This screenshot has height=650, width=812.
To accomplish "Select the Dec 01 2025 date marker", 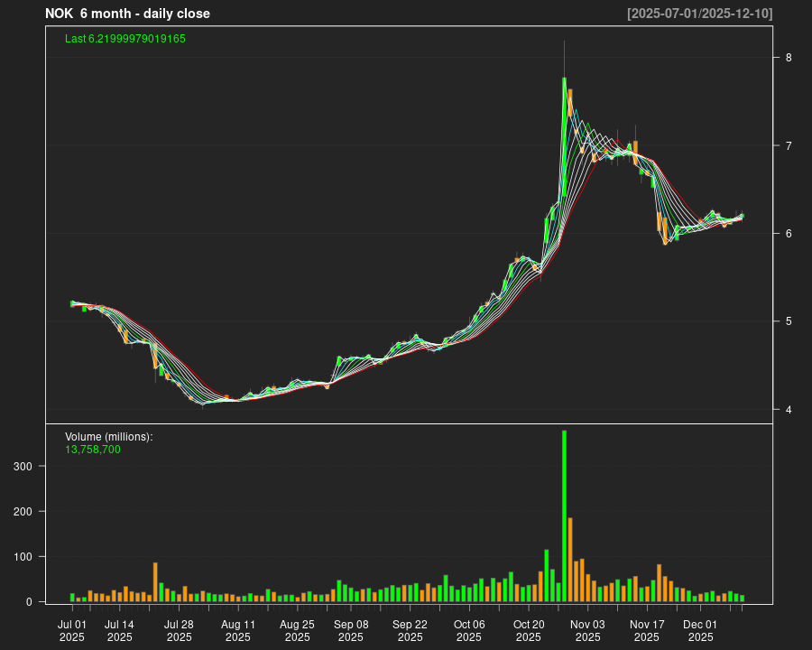I will pyautogui.click(x=700, y=630).
